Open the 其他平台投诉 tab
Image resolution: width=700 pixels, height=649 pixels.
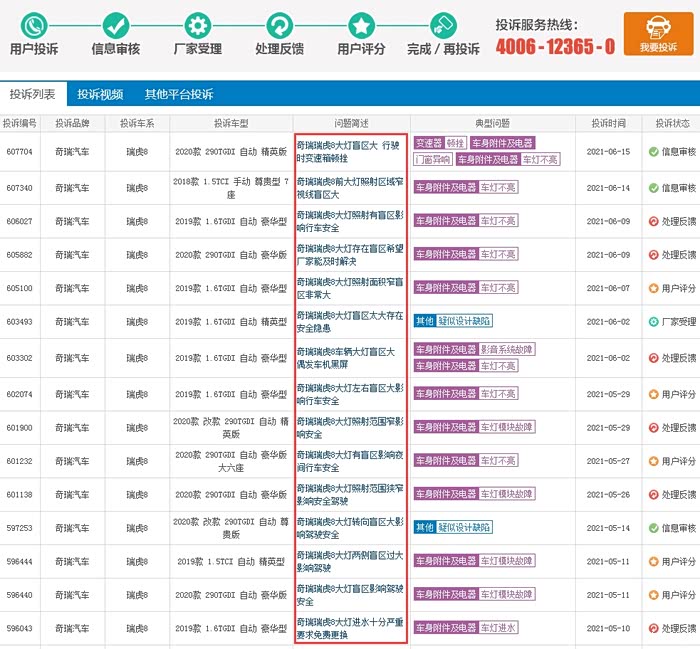tap(179, 94)
